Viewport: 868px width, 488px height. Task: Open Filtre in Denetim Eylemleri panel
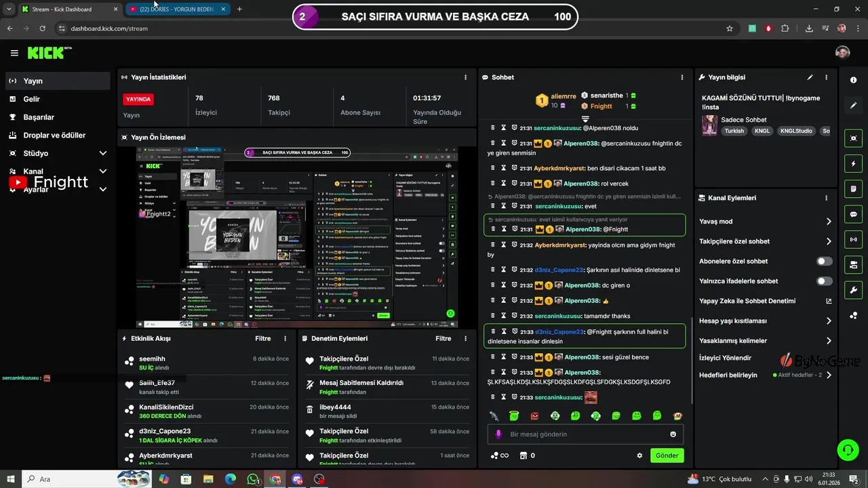tap(443, 338)
